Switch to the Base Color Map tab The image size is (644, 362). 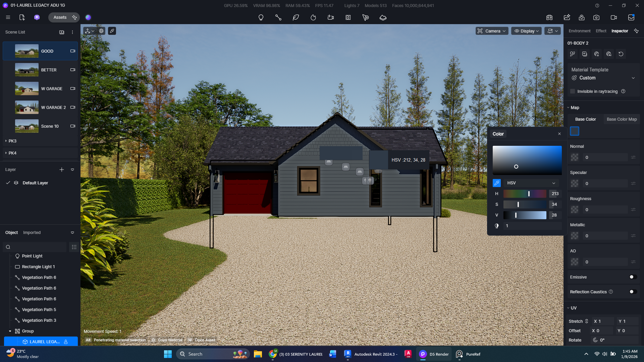(622, 119)
